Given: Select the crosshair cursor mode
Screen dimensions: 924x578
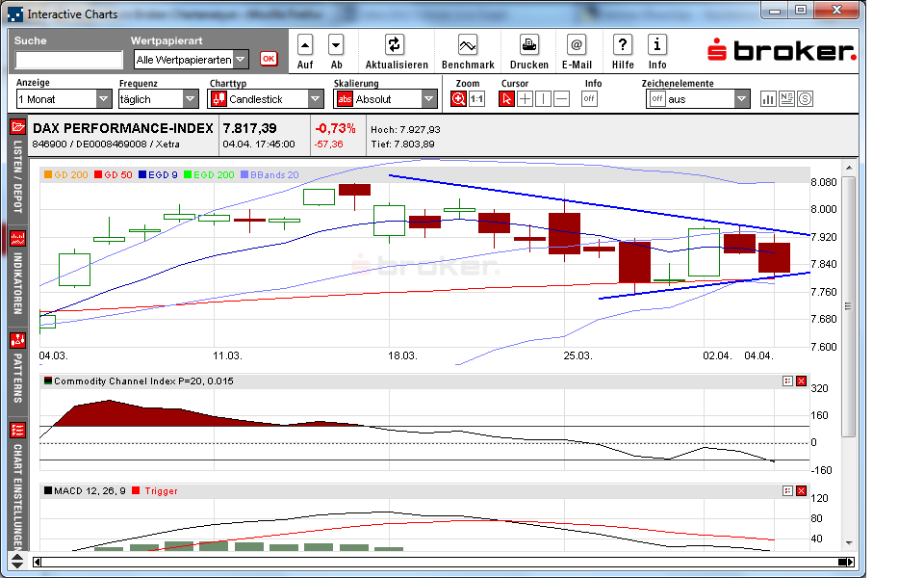Looking at the screenshot, I should [526, 99].
